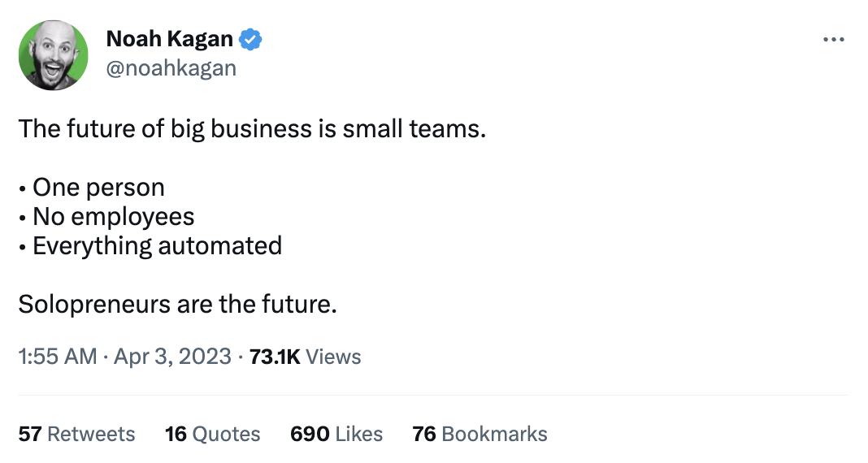
Task: Click the 76 Bookmarks count
Action: point(480,434)
